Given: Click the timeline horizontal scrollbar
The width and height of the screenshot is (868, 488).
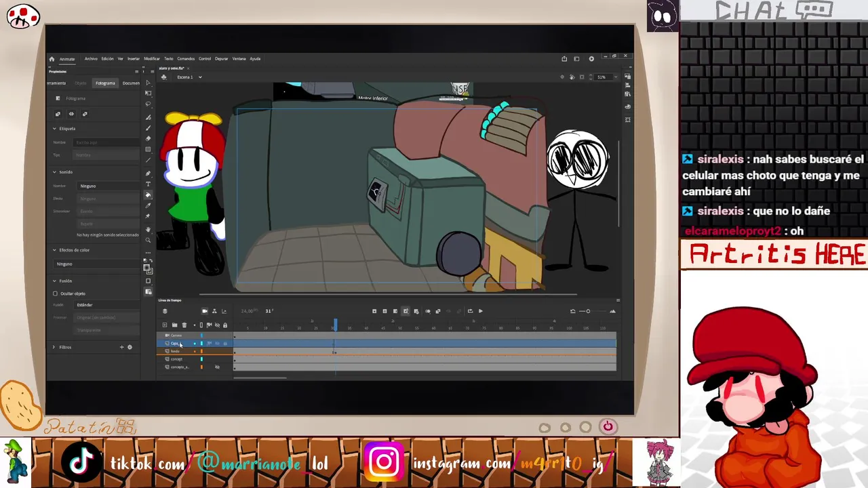Looking at the screenshot, I should 260,378.
